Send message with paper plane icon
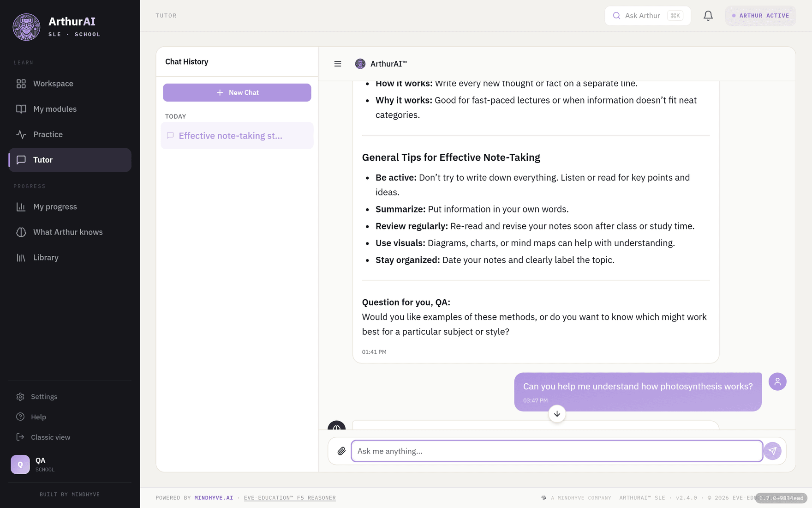812x508 pixels. tap(772, 451)
